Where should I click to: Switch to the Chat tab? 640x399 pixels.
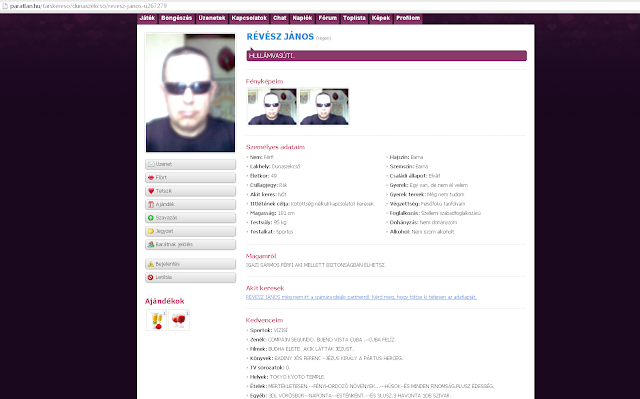tap(280, 18)
